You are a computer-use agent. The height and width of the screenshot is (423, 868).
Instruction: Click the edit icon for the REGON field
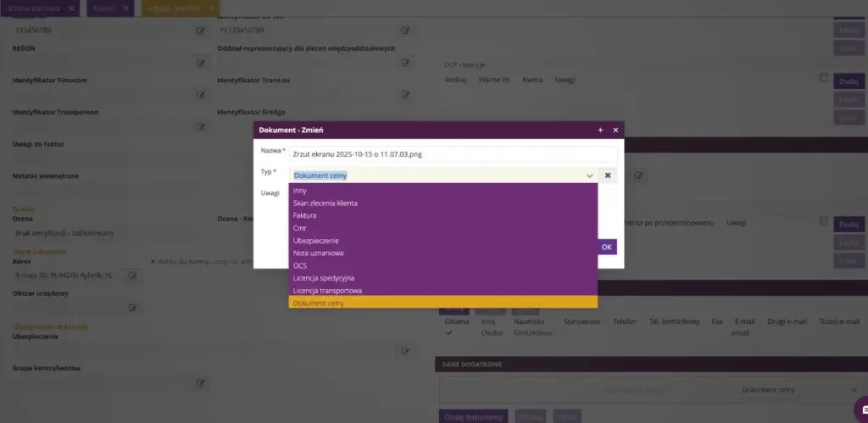click(201, 62)
